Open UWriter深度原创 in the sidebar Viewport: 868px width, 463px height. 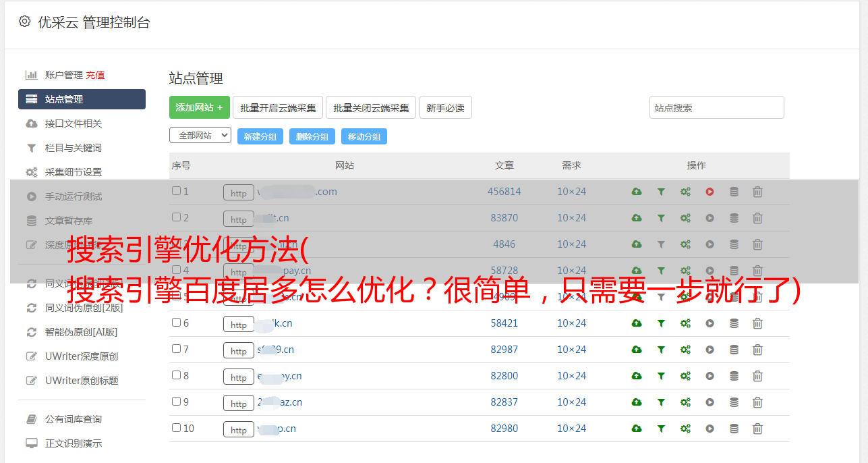pyautogui.click(x=82, y=356)
